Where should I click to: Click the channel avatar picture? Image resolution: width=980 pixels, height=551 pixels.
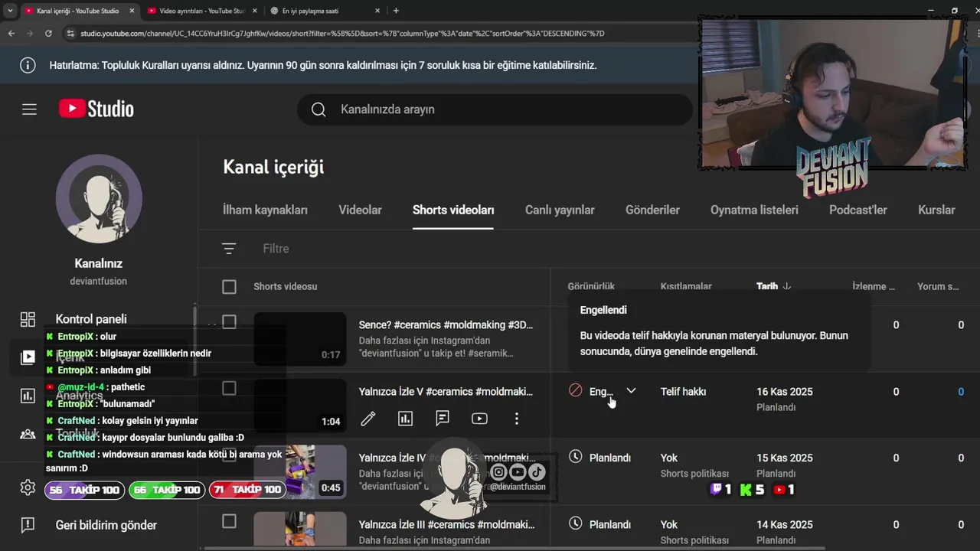pos(99,197)
